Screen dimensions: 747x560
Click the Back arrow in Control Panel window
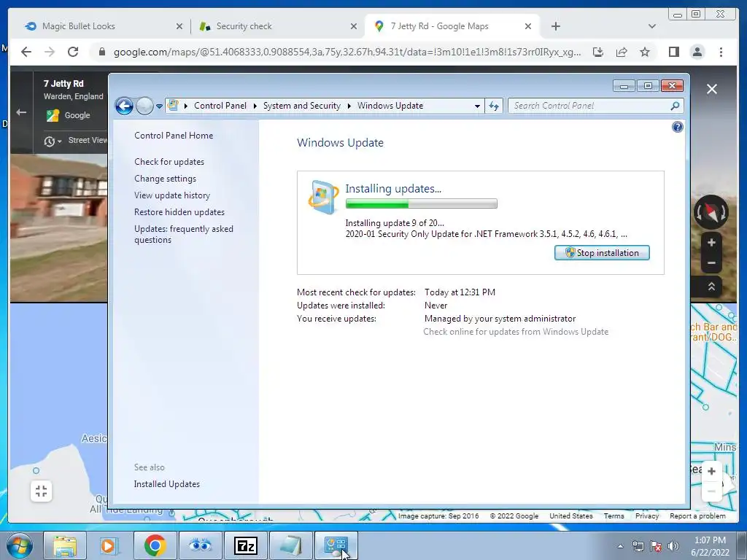coord(124,106)
